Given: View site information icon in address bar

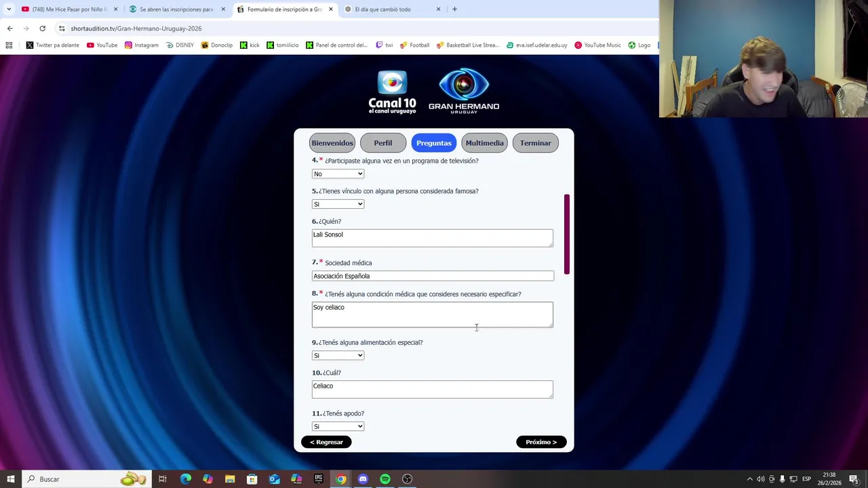Looking at the screenshot, I should click(x=62, y=28).
